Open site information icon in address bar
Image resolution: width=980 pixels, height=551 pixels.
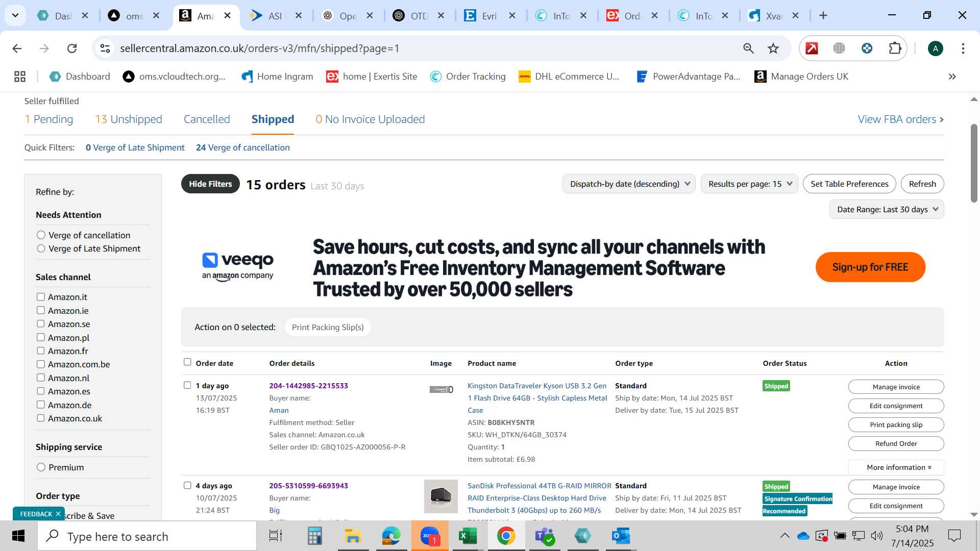pos(105,48)
